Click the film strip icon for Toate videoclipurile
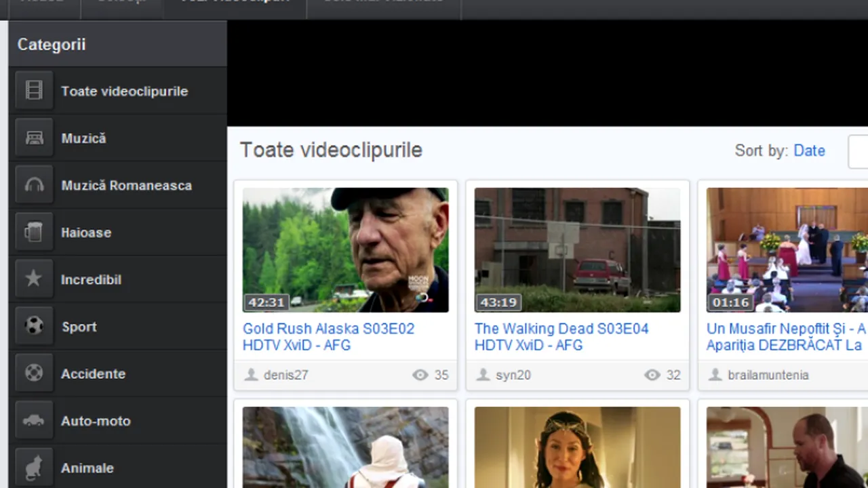Screen dimensions: 868x488 [x=34, y=91]
